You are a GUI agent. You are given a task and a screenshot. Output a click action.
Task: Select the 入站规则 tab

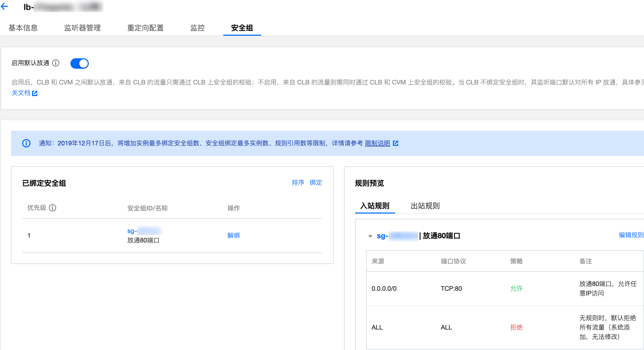(375, 206)
